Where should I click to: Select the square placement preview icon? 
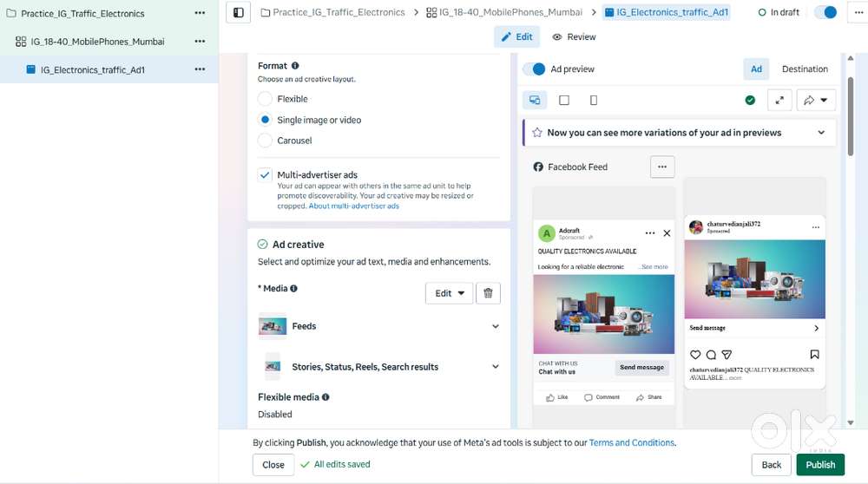[x=564, y=101]
